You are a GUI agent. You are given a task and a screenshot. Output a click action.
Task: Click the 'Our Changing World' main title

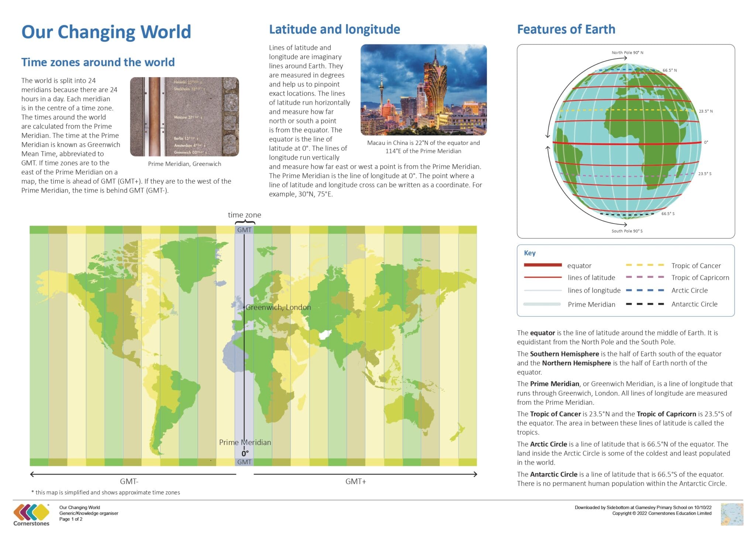106,32
